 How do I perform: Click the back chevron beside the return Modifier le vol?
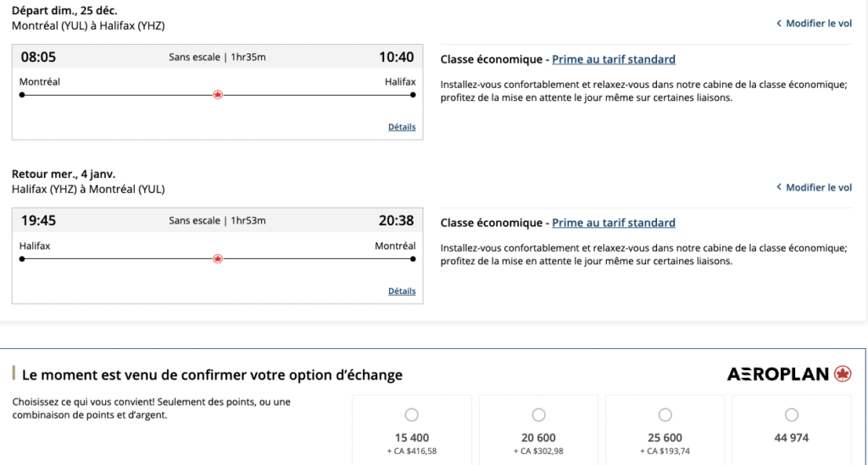click(779, 187)
